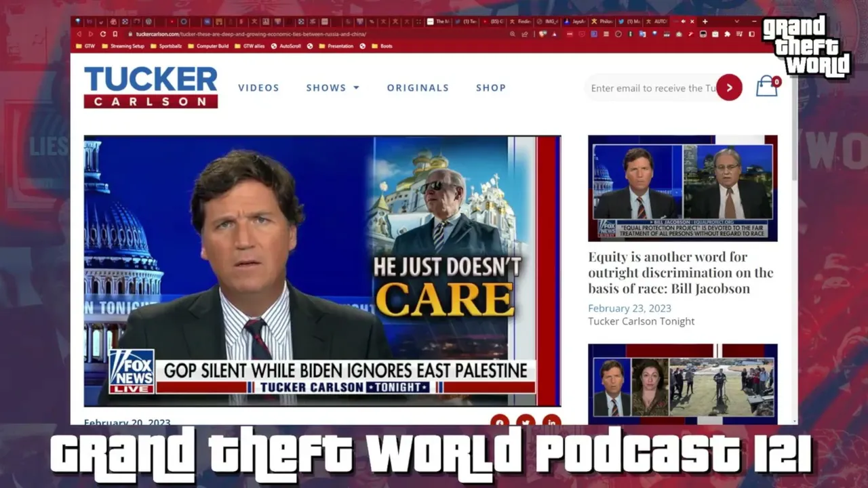
Task: Open the Bill Jacobson video thumbnail
Action: (683, 188)
